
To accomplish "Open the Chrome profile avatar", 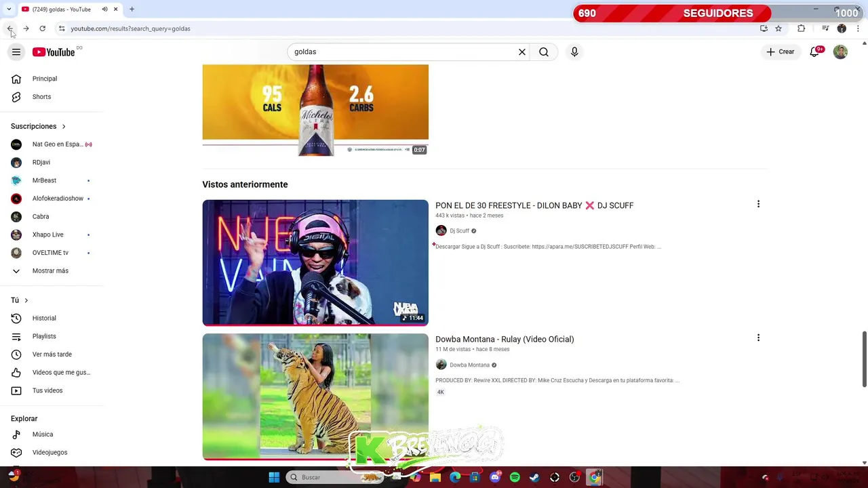I will point(842,28).
